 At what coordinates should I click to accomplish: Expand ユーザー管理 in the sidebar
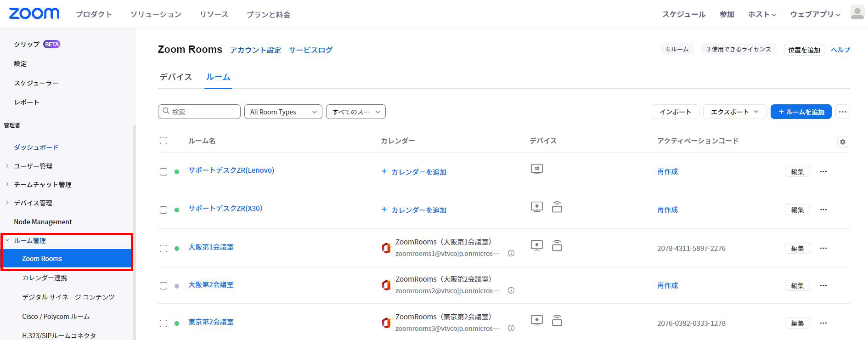33,166
